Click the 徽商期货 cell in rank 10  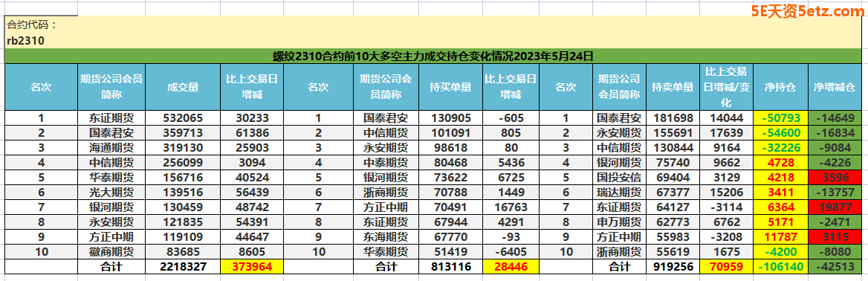click(111, 251)
